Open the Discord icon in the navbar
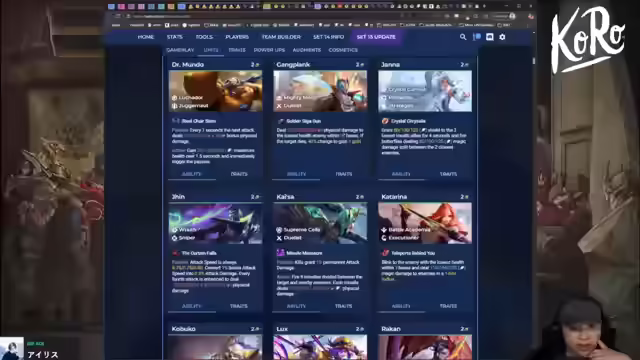The height and width of the screenshot is (360, 640). pyautogui.click(x=489, y=37)
